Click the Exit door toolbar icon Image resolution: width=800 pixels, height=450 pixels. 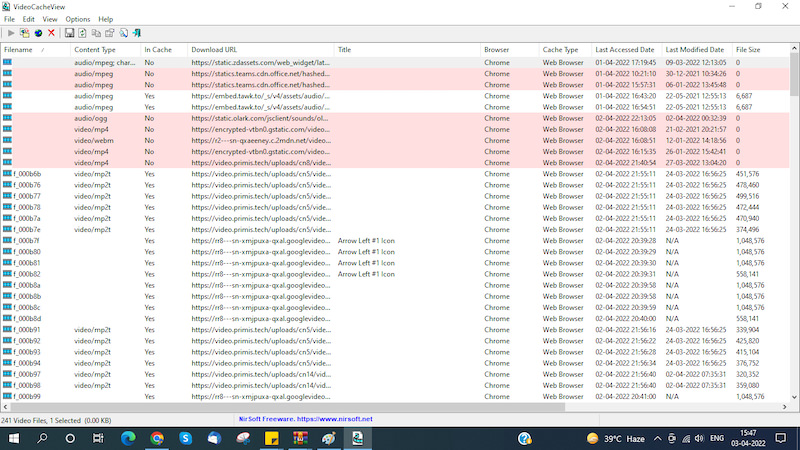137,33
